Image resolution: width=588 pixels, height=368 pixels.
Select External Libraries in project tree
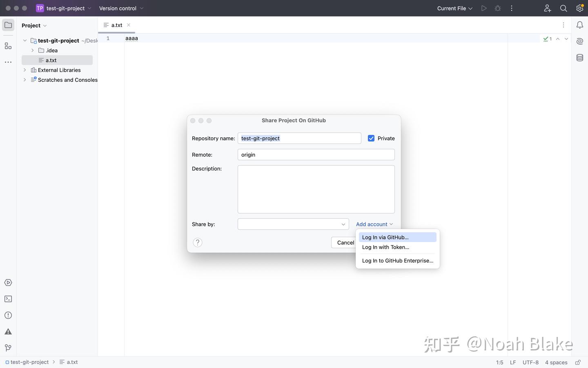pyautogui.click(x=57, y=70)
